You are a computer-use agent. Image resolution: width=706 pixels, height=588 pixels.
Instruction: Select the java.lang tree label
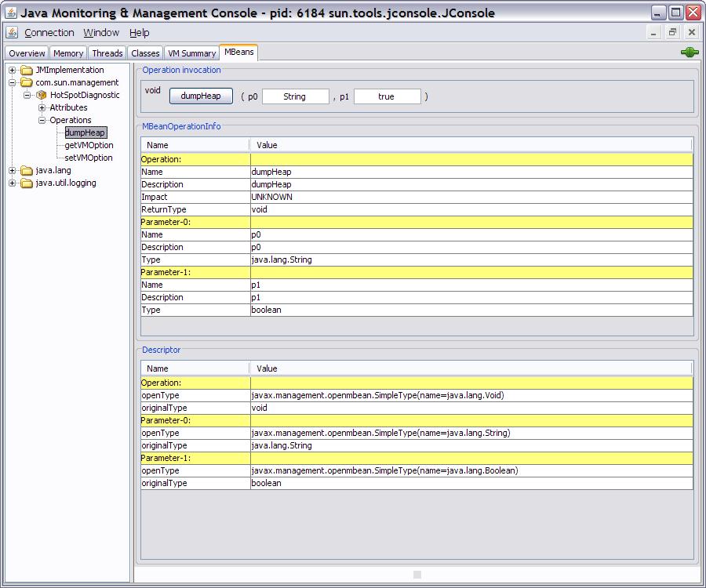[53, 170]
